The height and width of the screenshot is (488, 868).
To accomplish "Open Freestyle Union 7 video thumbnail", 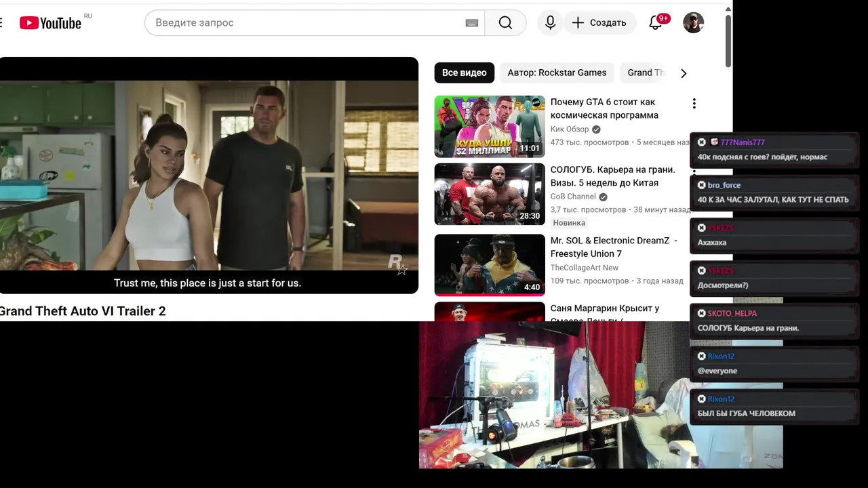I will pyautogui.click(x=490, y=265).
